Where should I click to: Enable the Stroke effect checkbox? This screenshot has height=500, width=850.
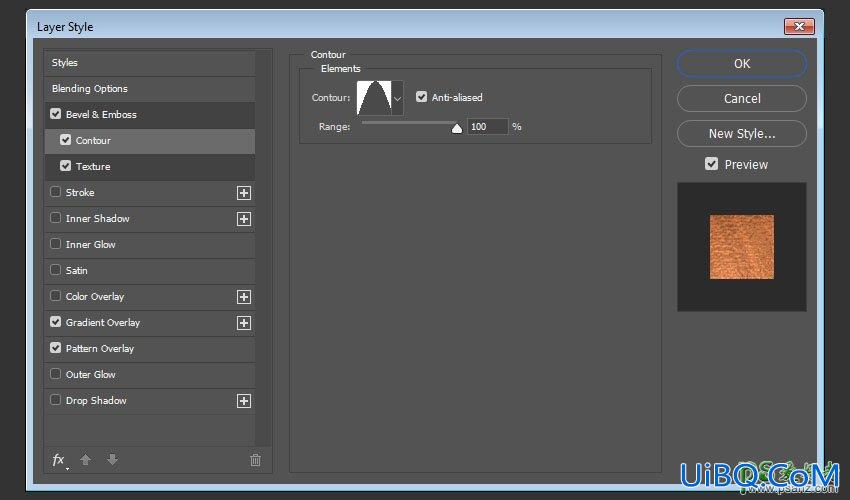pyautogui.click(x=55, y=192)
